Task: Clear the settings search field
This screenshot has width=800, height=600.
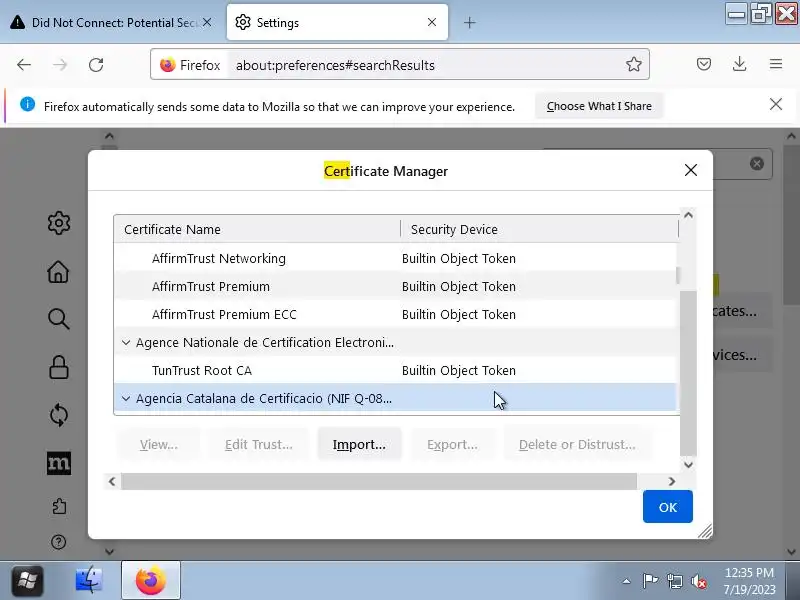Action: tap(757, 163)
